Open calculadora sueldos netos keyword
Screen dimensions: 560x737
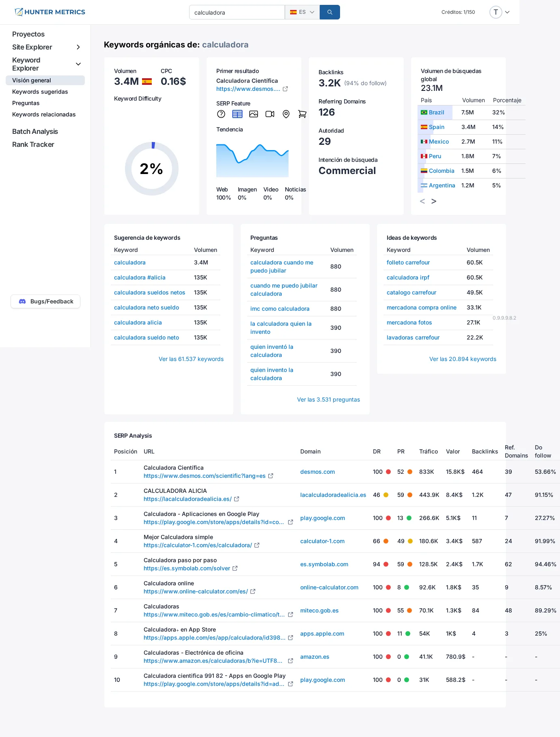(149, 292)
